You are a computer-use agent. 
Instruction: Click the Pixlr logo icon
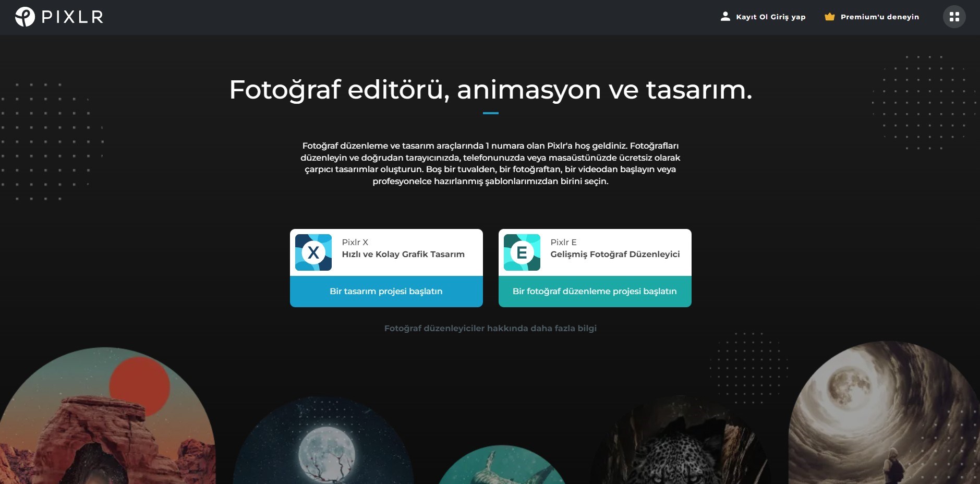tap(25, 17)
